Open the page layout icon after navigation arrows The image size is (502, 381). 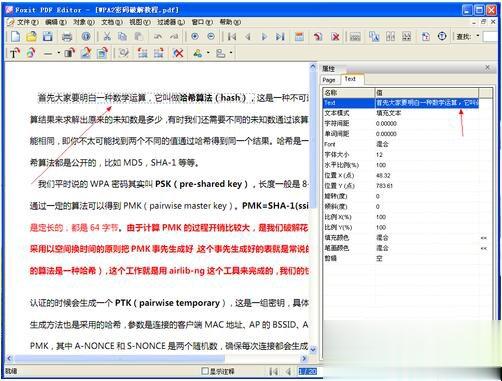[299, 36]
